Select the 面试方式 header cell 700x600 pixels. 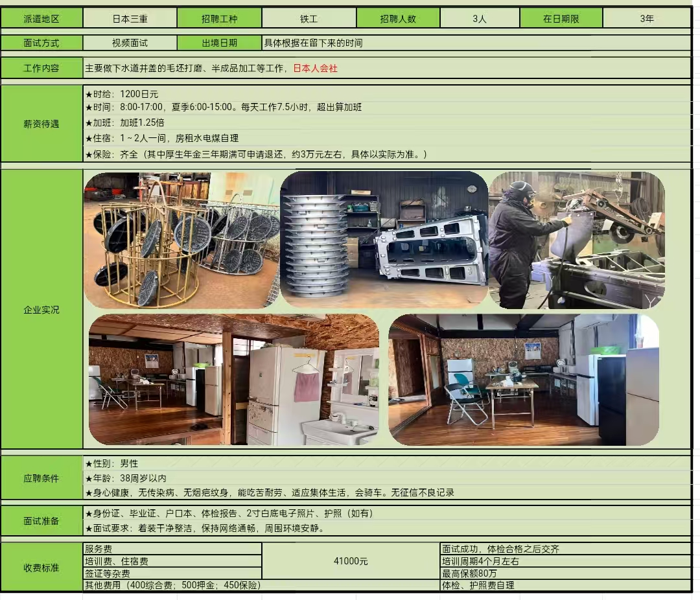coord(41,43)
